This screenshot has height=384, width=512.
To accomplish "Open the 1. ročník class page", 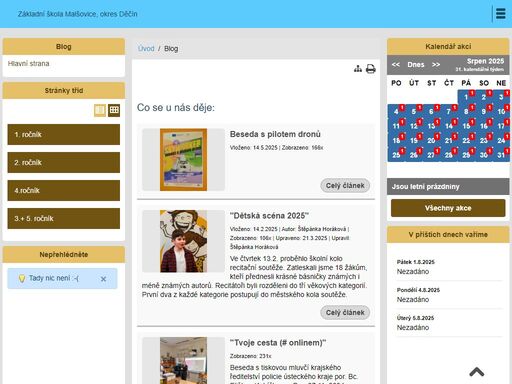I will point(64,135).
